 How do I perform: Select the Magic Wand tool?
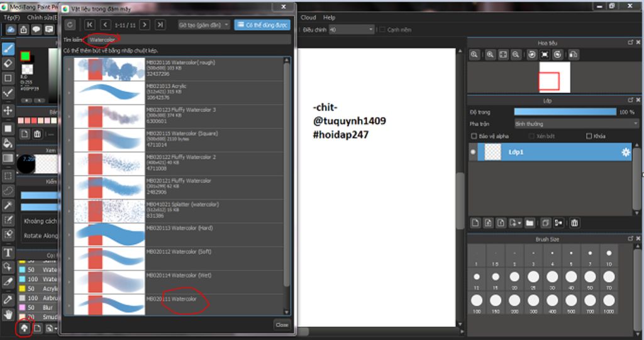(8, 205)
